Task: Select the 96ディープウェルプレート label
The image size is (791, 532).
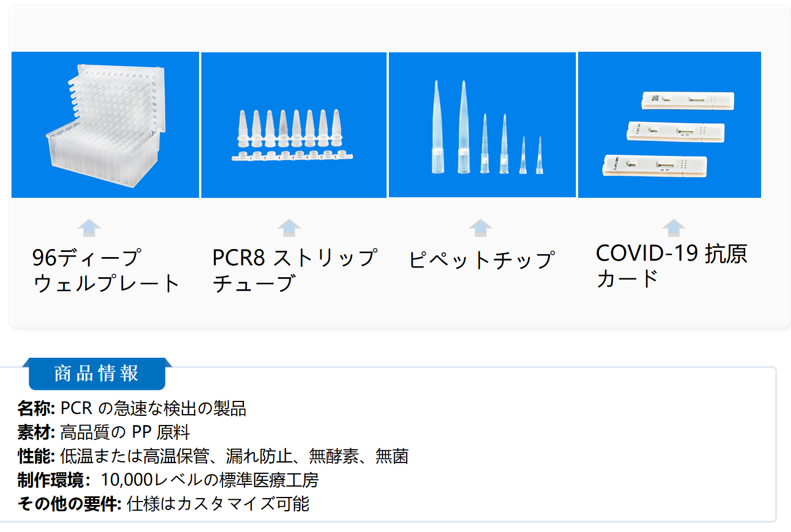Action: (x=106, y=270)
